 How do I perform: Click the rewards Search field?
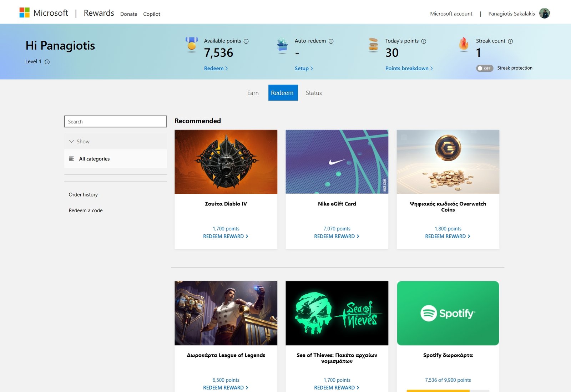(116, 121)
